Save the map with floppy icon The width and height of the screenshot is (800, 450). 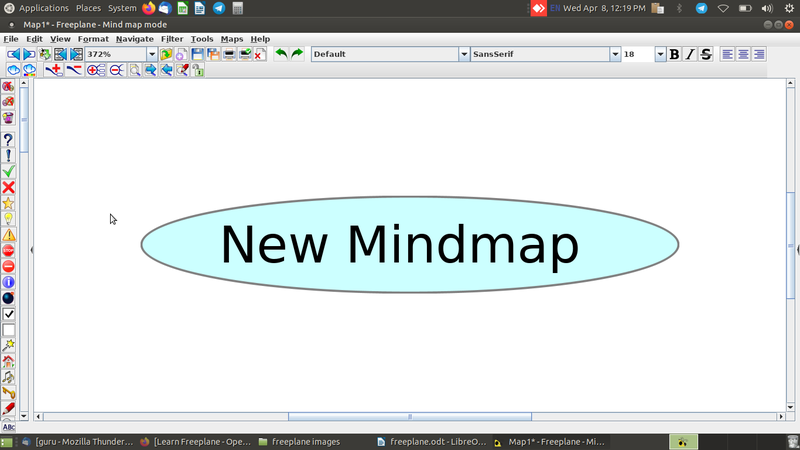pos(197,54)
